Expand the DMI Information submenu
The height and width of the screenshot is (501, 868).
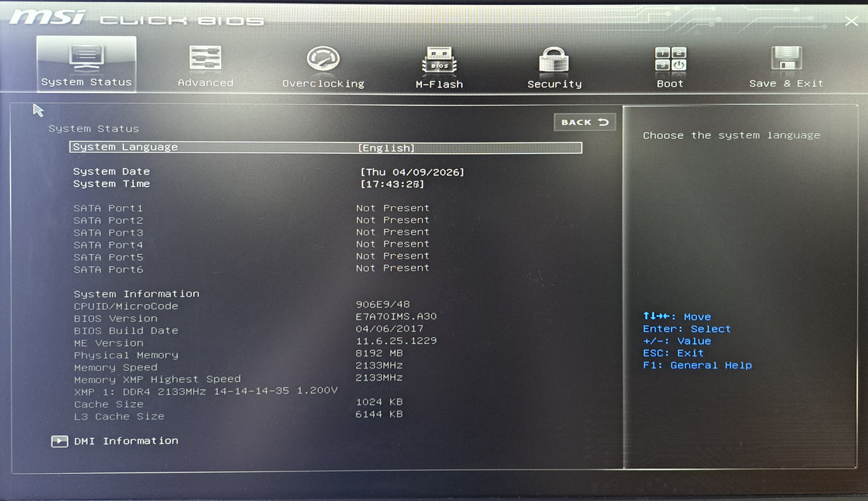click(126, 441)
